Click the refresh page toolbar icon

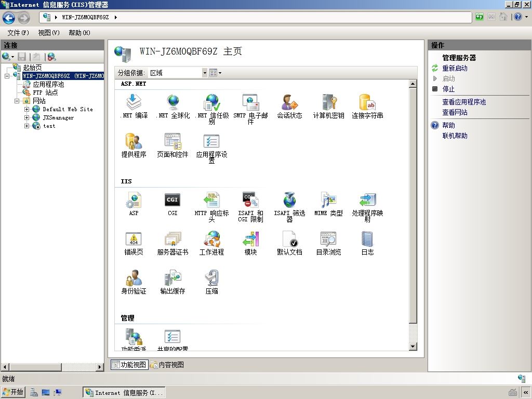coord(479,17)
